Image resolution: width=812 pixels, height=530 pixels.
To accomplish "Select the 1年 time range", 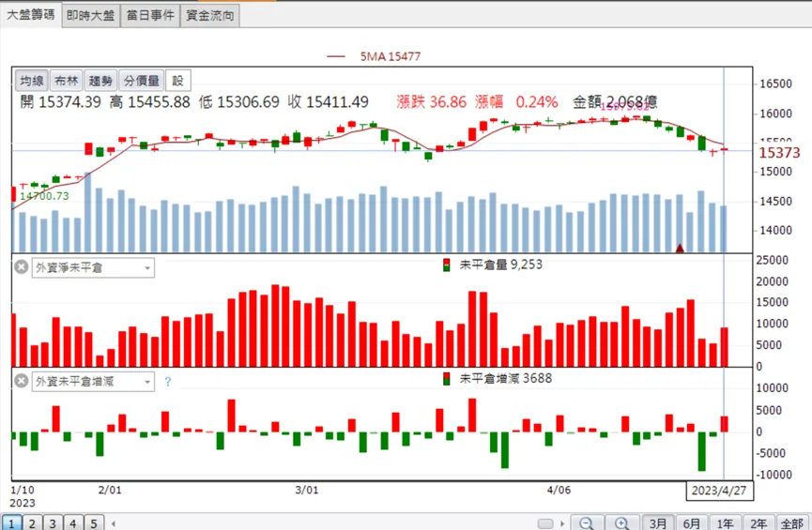I will [x=725, y=523].
